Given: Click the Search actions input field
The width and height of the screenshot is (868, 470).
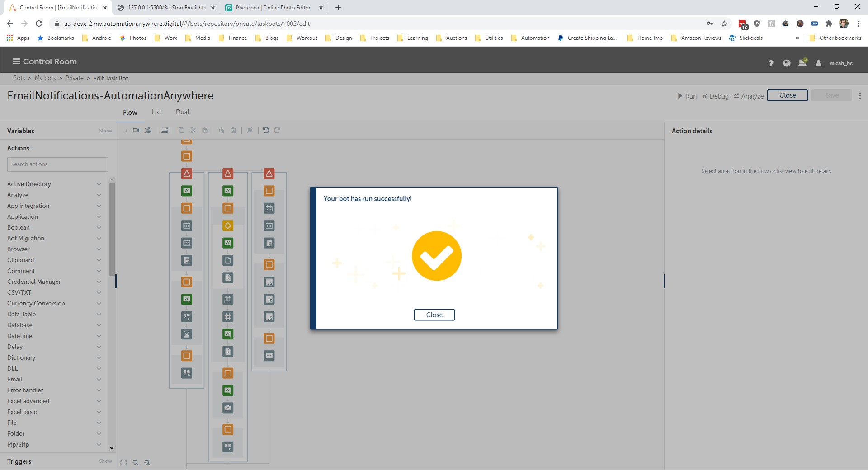Looking at the screenshot, I should (58, 164).
